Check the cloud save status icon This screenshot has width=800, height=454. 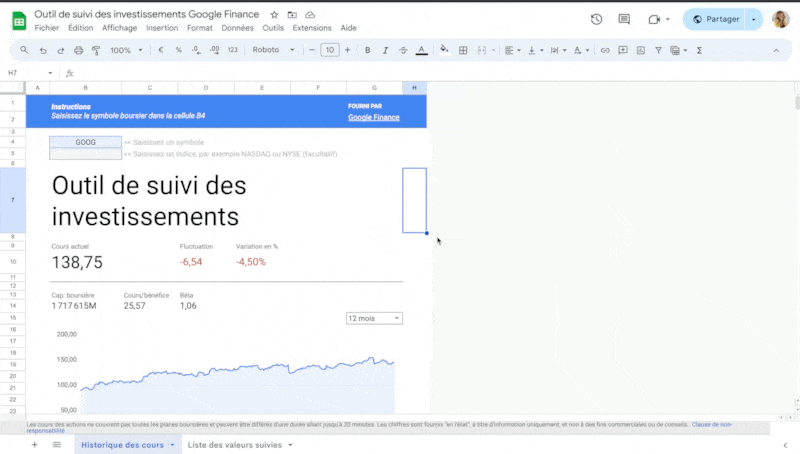point(310,15)
